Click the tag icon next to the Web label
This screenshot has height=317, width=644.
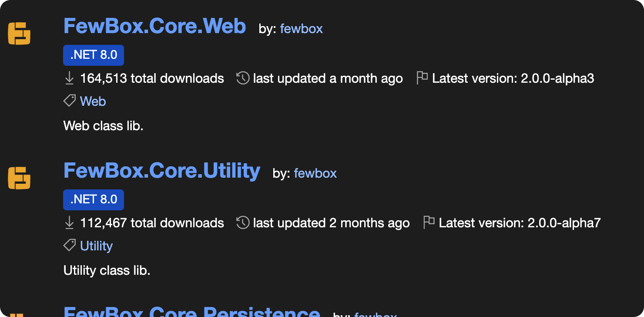[x=69, y=101]
